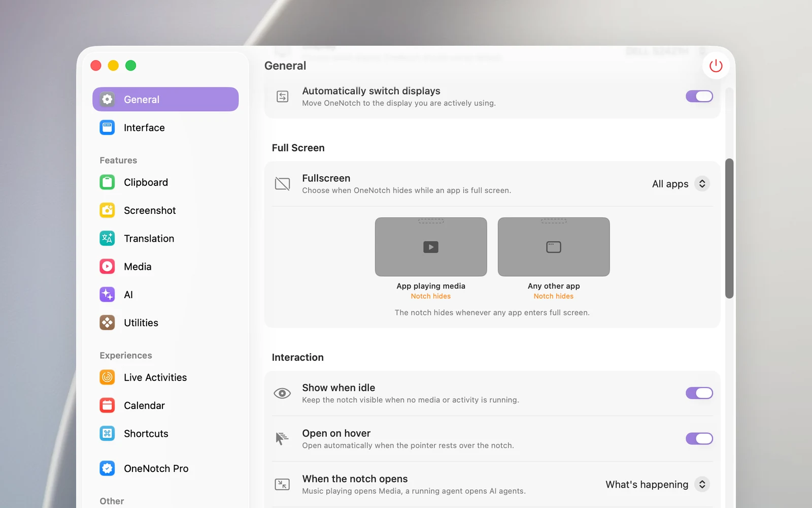Open the OneNotch Pro page
Screen dimensions: 812x508
click(165, 468)
